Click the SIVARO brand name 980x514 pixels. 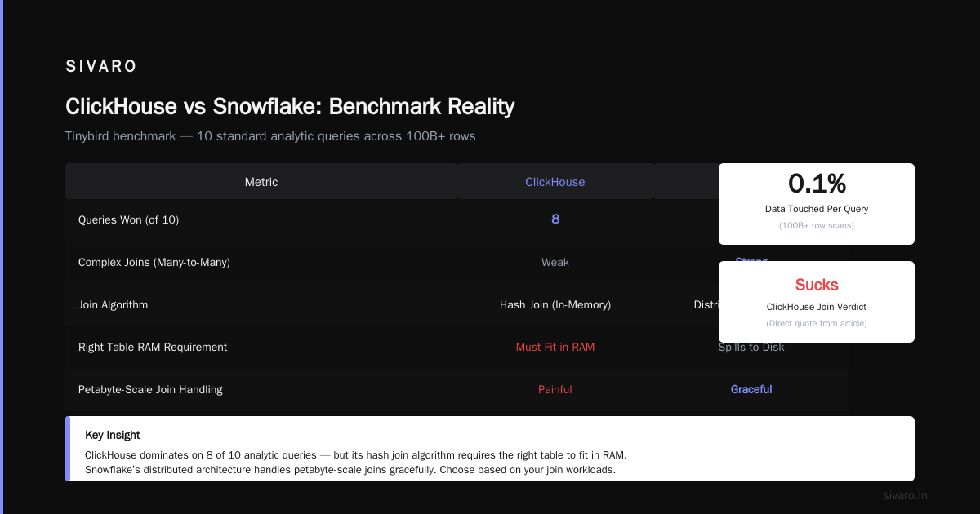(x=101, y=67)
